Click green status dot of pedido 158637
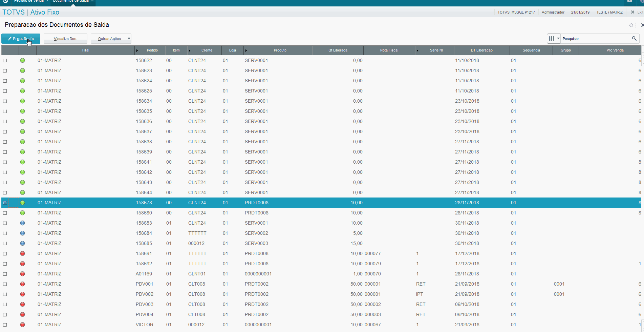 pyautogui.click(x=22, y=131)
